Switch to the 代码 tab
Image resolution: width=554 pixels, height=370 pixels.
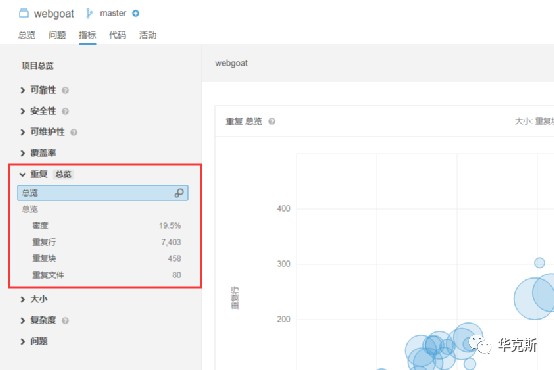pyautogui.click(x=117, y=35)
